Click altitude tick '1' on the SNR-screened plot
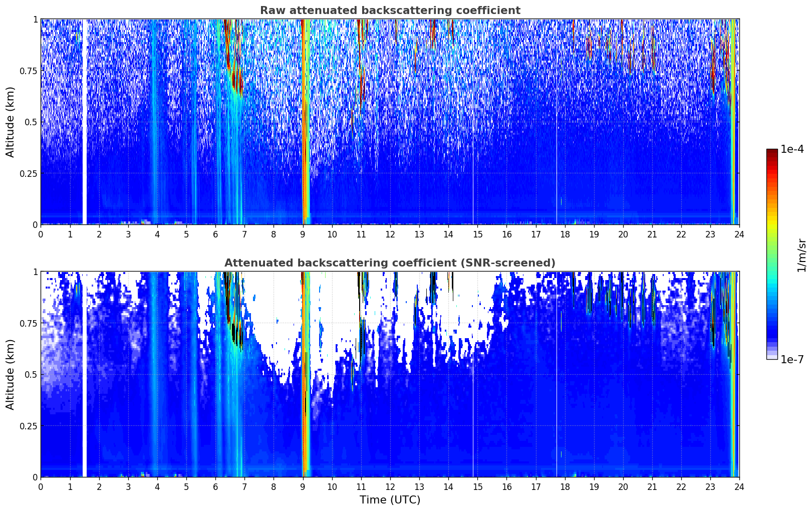The height and width of the screenshot is (511, 812). point(35,272)
